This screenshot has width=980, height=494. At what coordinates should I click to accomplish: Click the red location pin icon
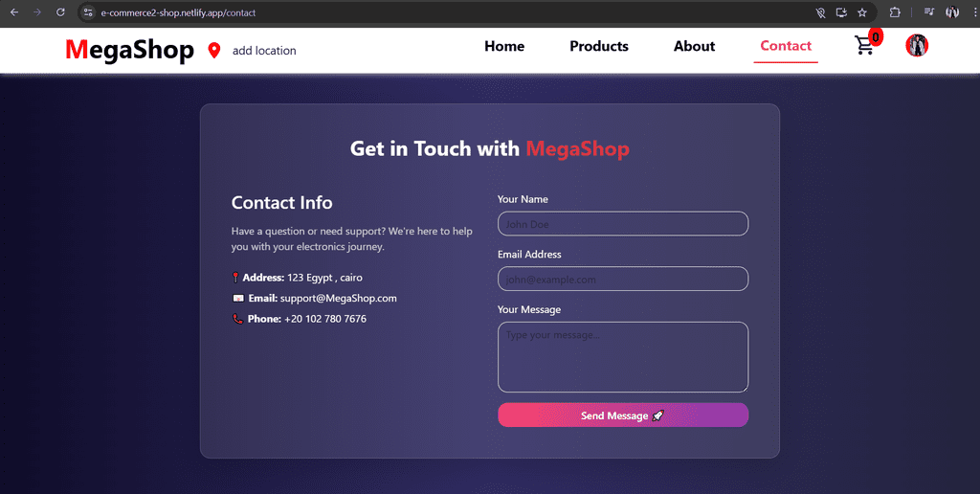coord(213,50)
